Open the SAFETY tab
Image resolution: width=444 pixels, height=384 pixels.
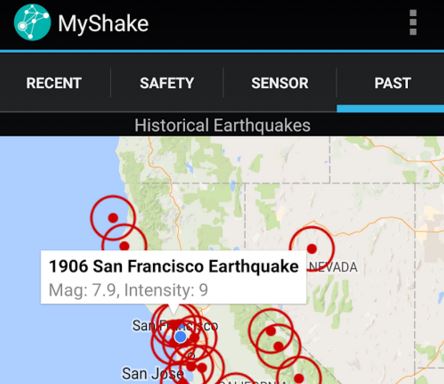(x=167, y=83)
